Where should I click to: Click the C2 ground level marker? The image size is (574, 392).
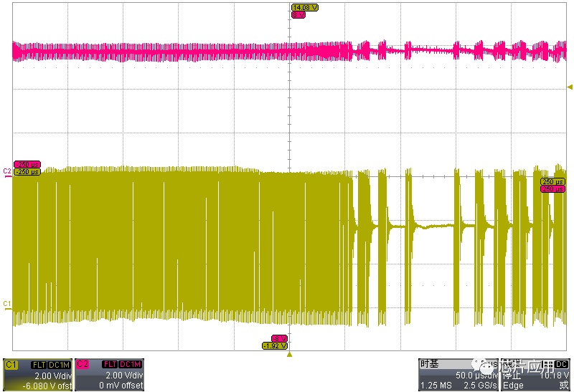point(8,171)
